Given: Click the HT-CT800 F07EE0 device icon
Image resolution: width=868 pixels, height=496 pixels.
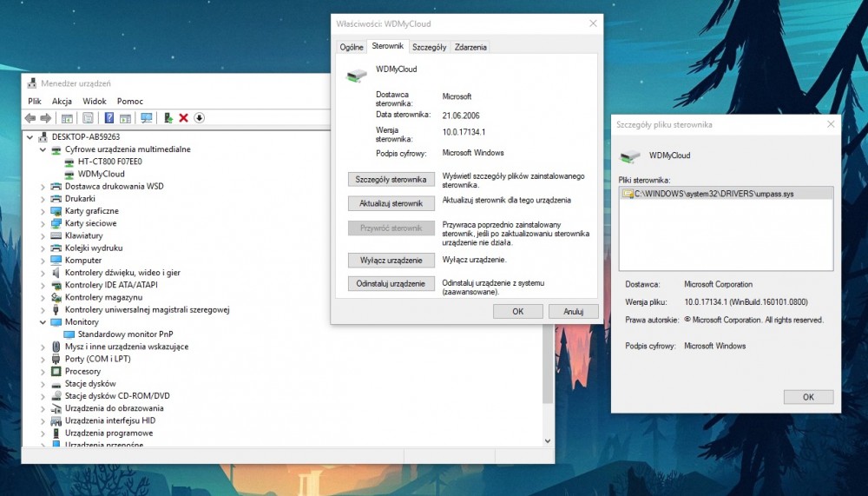Looking at the screenshot, I should (x=69, y=162).
